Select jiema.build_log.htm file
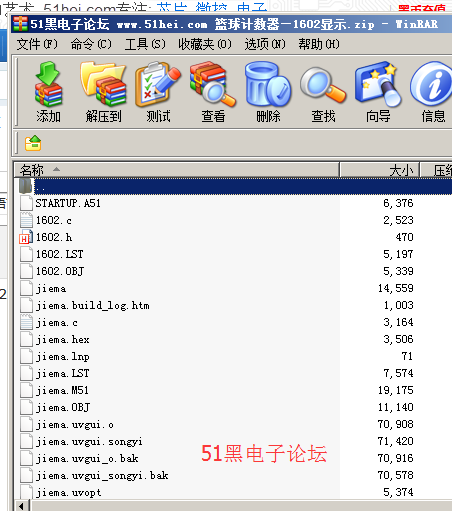This screenshot has width=452, height=511. [x=93, y=306]
